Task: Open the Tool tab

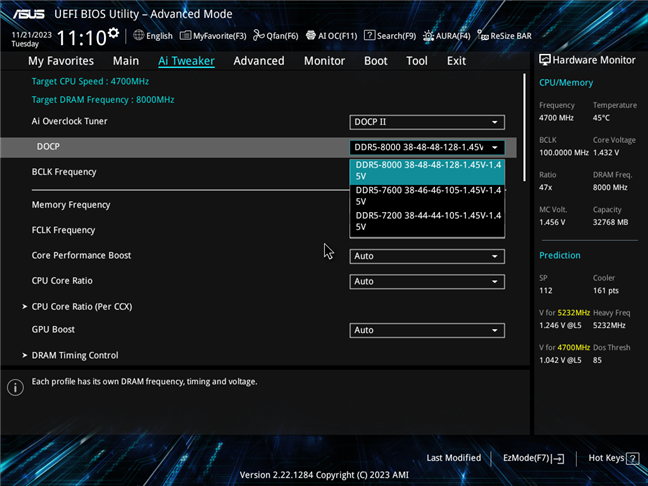Action: (417, 61)
